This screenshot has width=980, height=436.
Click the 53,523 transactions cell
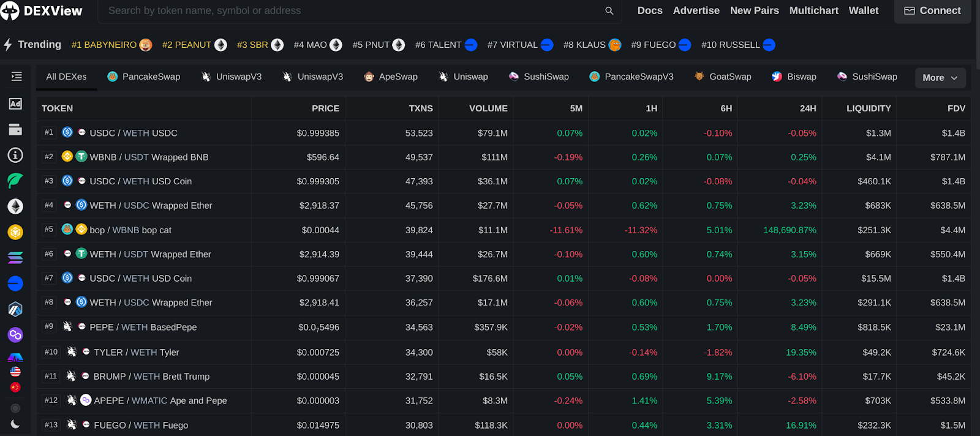tap(419, 133)
